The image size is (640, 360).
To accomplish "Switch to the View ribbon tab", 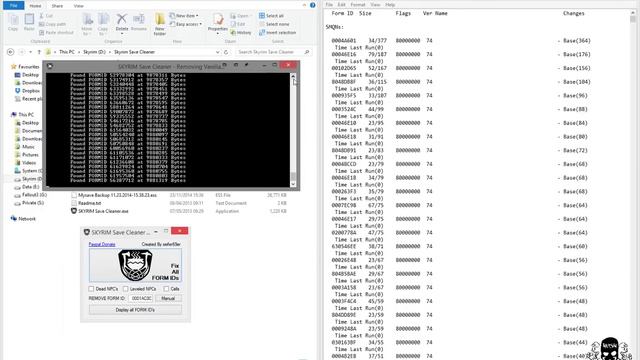I will click(78, 6).
